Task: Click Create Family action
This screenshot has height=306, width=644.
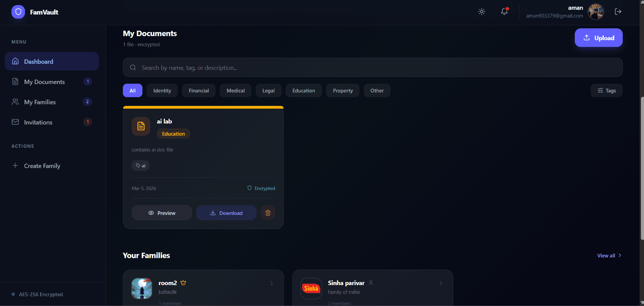Action: (x=52, y=166)
